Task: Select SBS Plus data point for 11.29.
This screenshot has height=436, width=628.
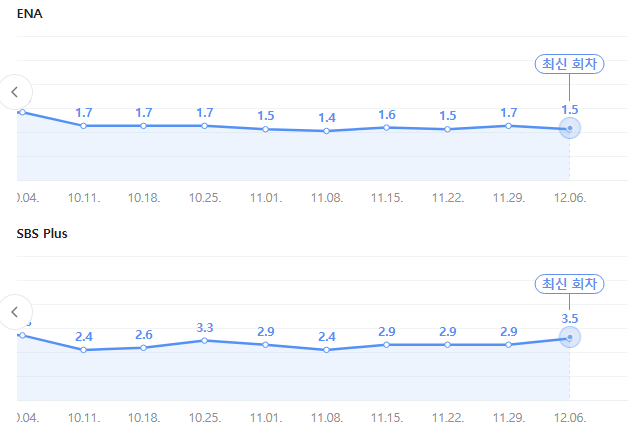Action: coord(508,345)
